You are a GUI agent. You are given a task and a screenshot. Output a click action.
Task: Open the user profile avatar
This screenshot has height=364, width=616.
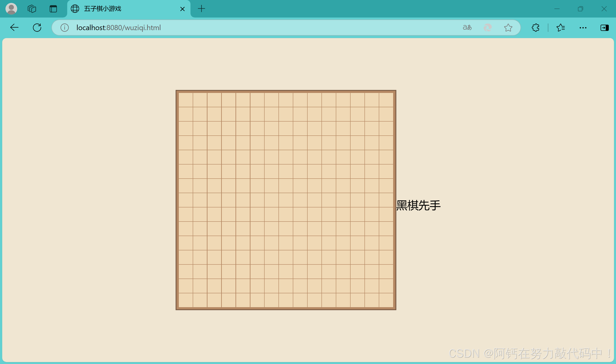[x=11, y=9]
